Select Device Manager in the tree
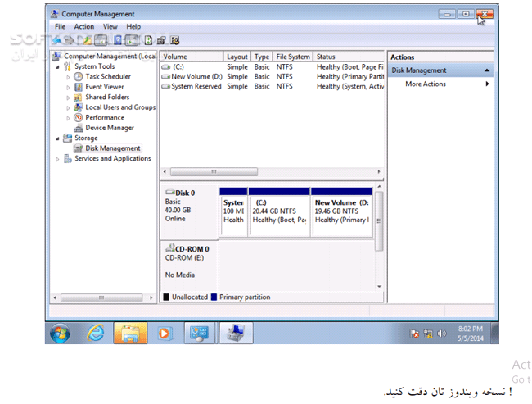 [109, 128]
